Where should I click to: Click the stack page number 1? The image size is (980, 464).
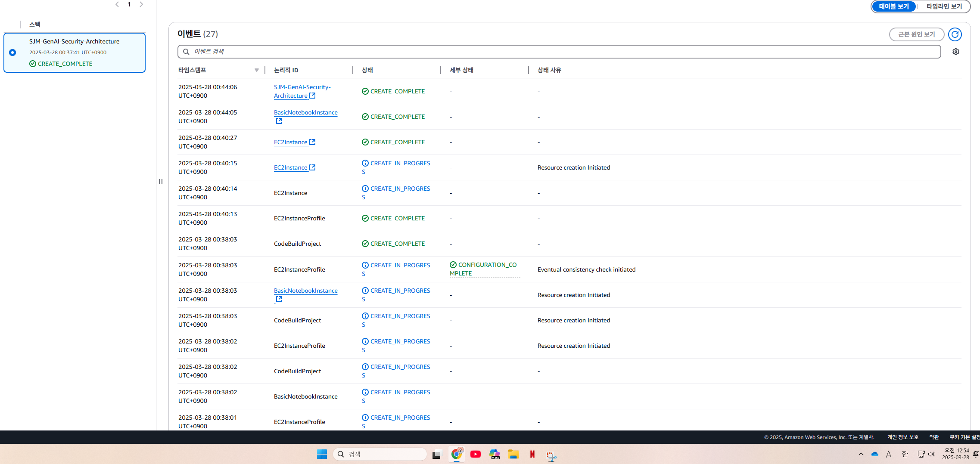[x=129, y=4]
